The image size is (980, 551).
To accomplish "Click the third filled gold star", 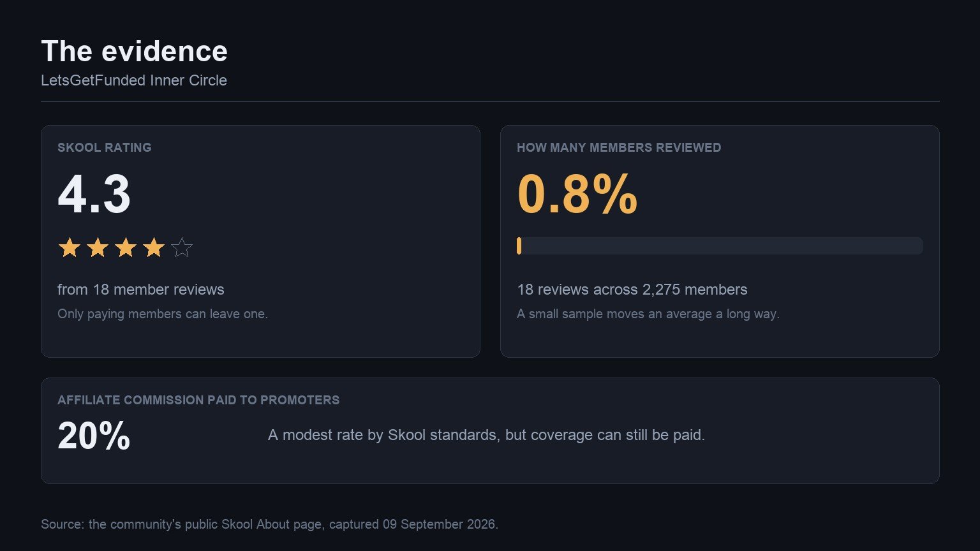I will point(126,247).
